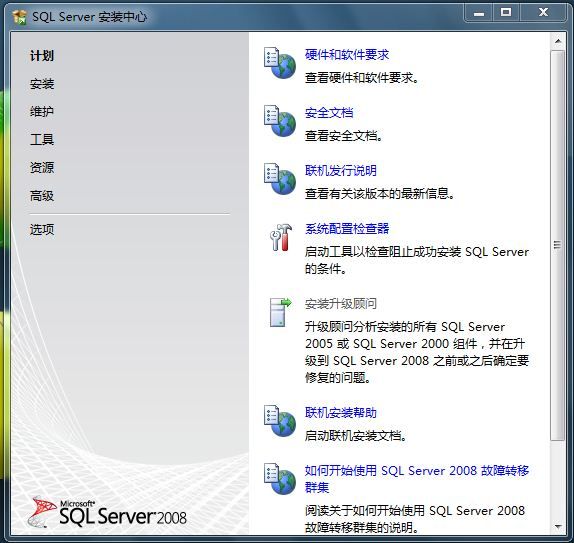Open the 安全文档 link
The width and height of the screenshot is (574, 543).
[x=329, y=112]
